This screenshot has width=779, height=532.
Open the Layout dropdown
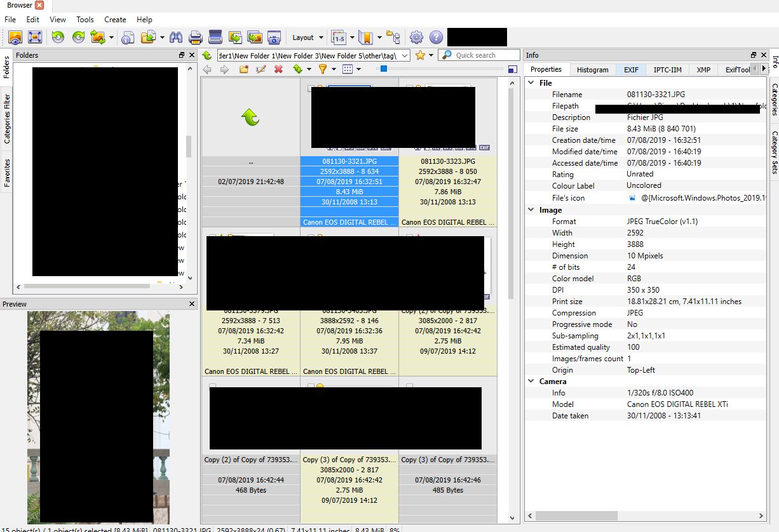(308, 37)
